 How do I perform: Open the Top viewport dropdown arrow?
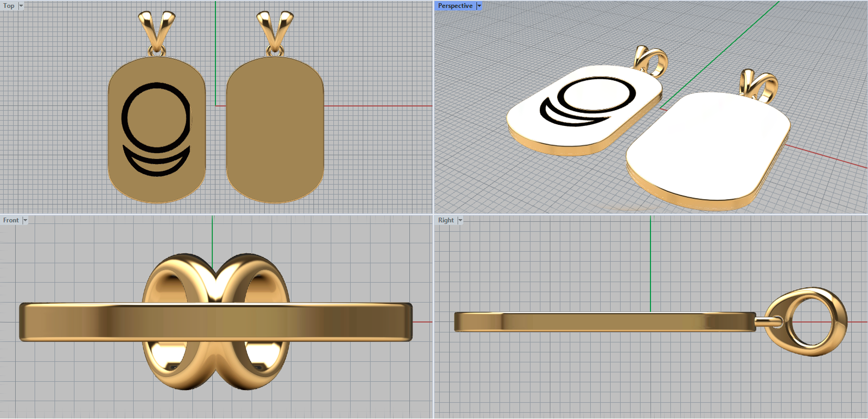(21, 6)
